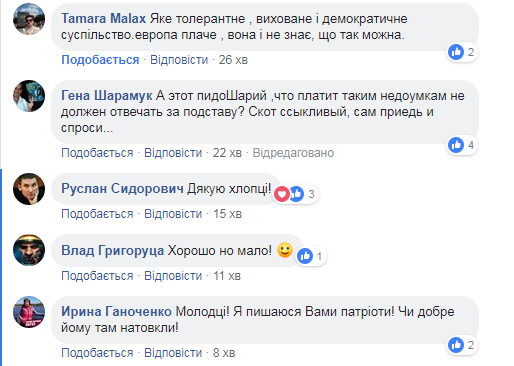Reply to Влад Григоруца via Відповісти

click(173, 276)
